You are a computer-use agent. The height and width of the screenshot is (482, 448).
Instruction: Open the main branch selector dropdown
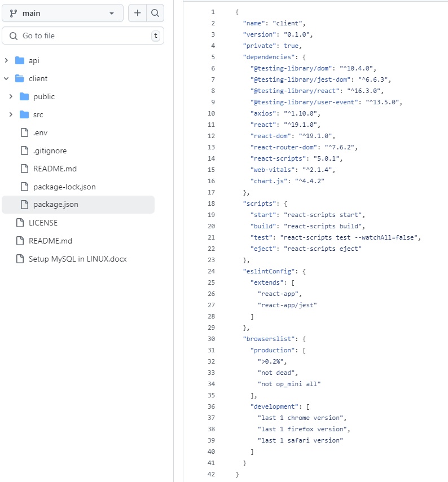[x=62, y=13]
